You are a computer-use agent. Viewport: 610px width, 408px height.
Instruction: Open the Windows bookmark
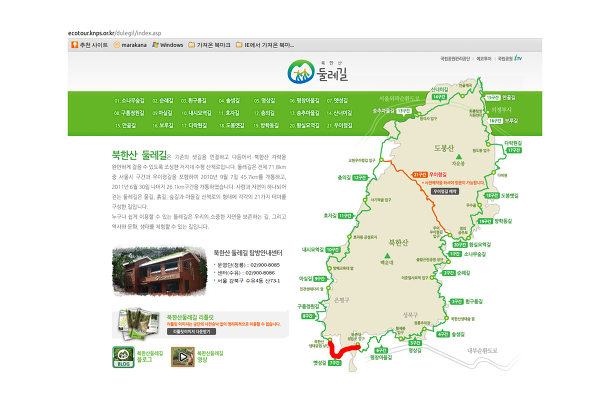click(x=168, y=45)
